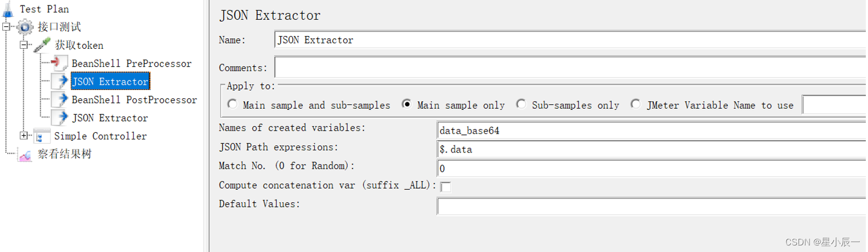Viewport: 868px width, 252px height.
Task: Collapse the 接口测试 thread group node
Action: click(x=7, y=26)
